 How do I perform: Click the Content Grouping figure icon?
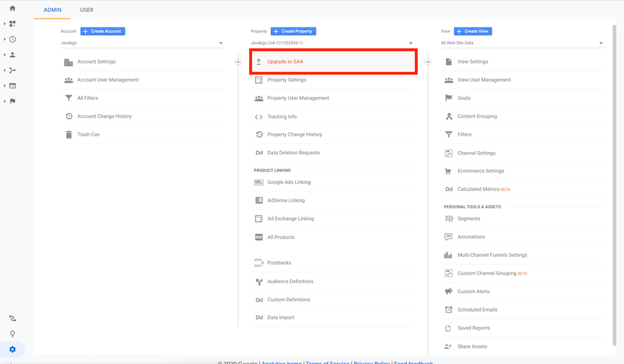[x=449, y=116]
